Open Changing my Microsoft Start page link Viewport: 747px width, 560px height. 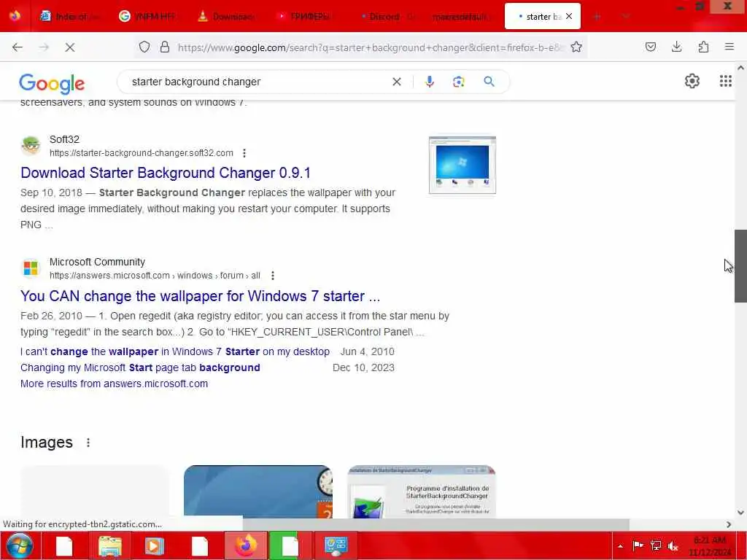point(140,367)
